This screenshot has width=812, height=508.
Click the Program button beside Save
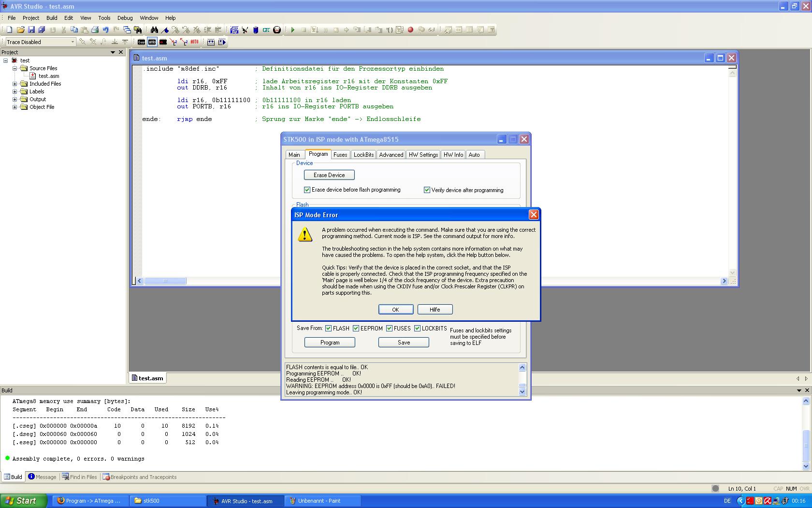[x=330, y=343]
